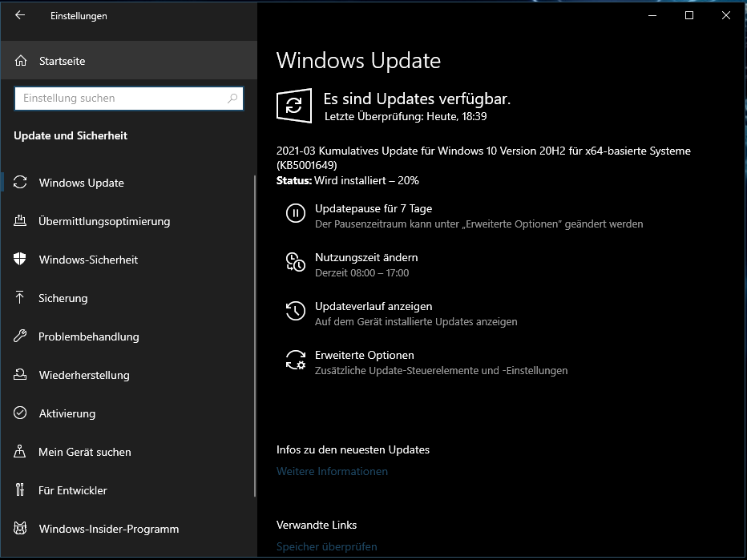Click the Status: Wird installiert – 20% text
This screenshot has height=560, width=747.
pos(348,180)
